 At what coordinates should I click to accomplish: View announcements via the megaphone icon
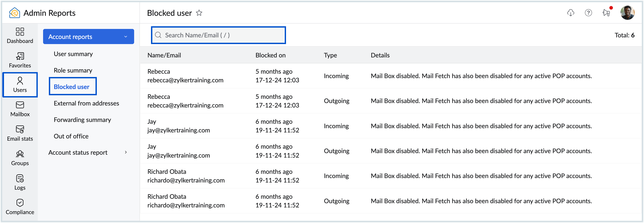pyautogui.click(x=606, y=13)
